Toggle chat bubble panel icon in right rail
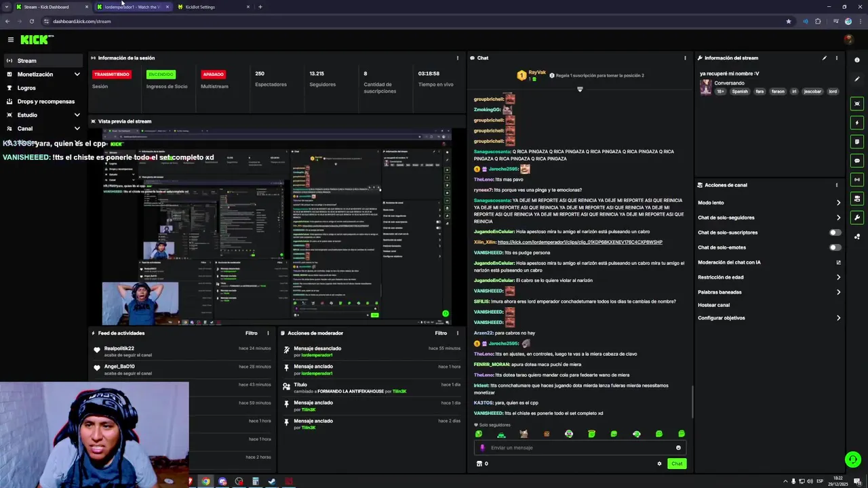The width and height of the screenshot is (868, 488). 857,161
